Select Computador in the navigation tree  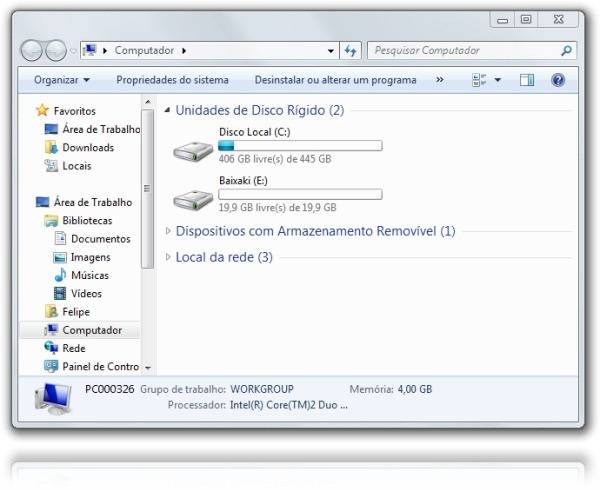point(80,330)
